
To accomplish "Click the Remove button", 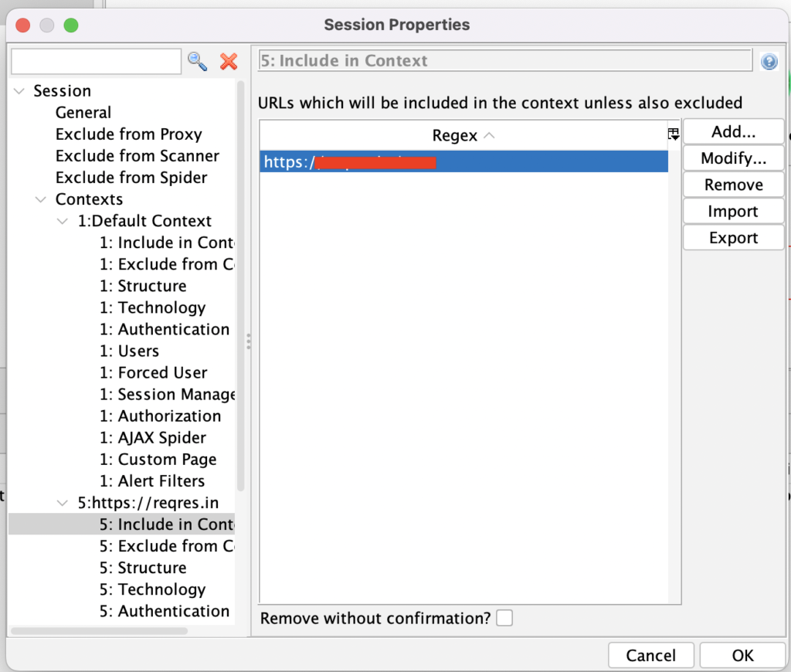I will tap(733, 185).
